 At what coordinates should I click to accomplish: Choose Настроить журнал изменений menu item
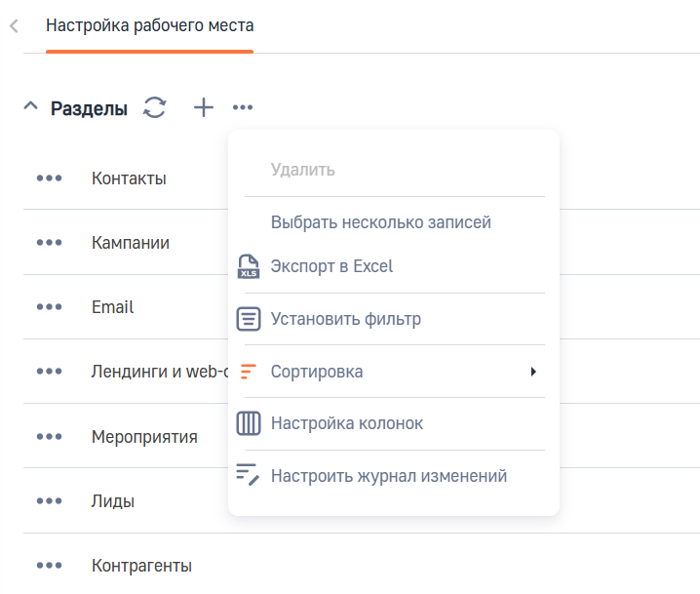tap(389, 476)
